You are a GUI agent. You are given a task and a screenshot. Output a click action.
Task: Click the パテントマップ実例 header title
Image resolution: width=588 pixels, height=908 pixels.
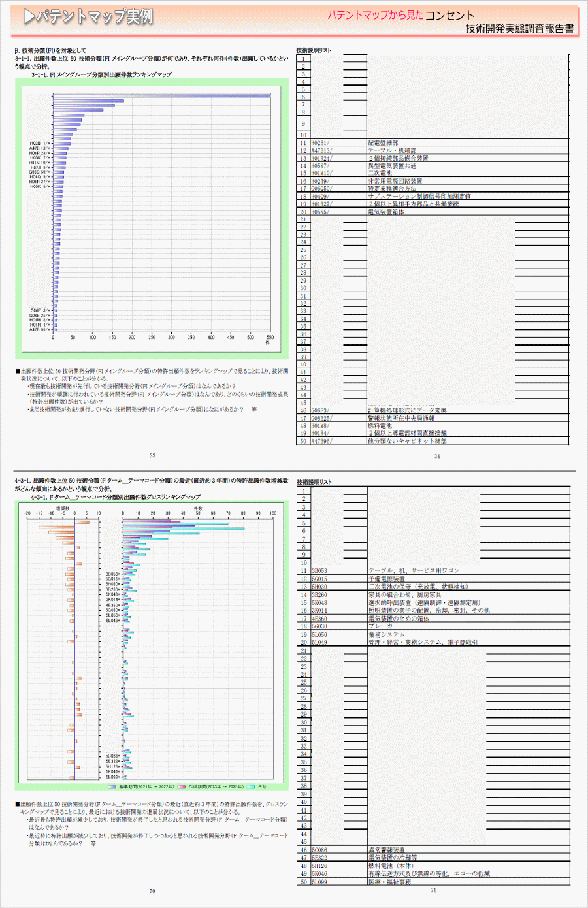94,17
